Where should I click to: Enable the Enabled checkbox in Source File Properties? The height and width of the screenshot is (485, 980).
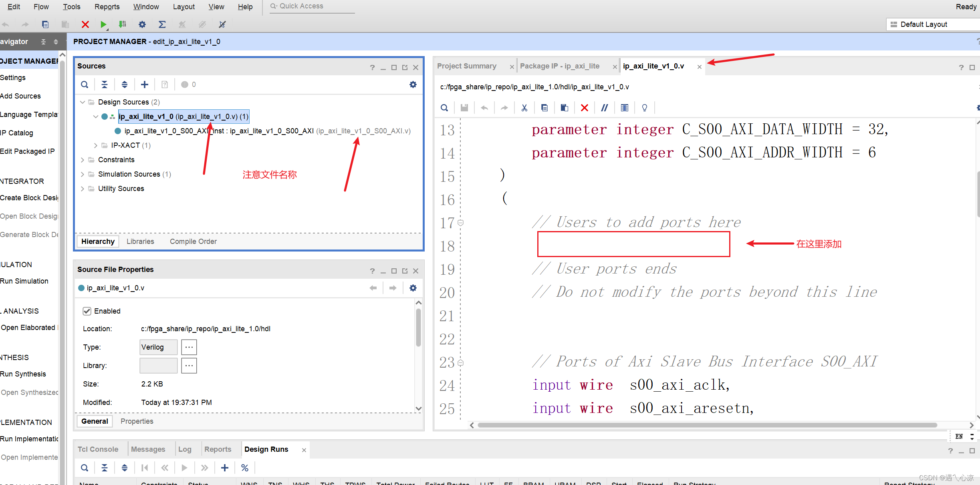tap(87, 311)
